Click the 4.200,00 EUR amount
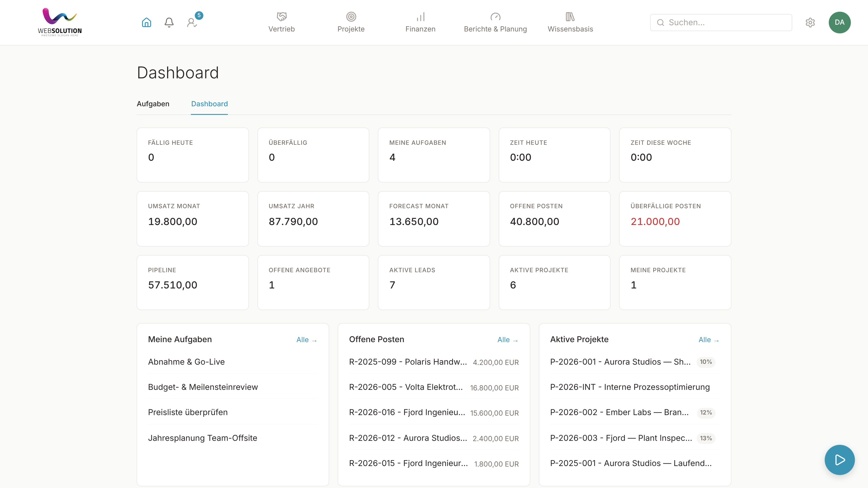Image resolution: width=868 pixels, height=488 pixels. click(496, 362)
